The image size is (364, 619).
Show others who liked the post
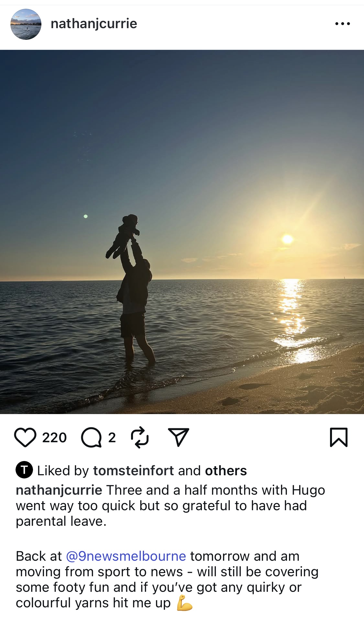[x=226, y=471]
